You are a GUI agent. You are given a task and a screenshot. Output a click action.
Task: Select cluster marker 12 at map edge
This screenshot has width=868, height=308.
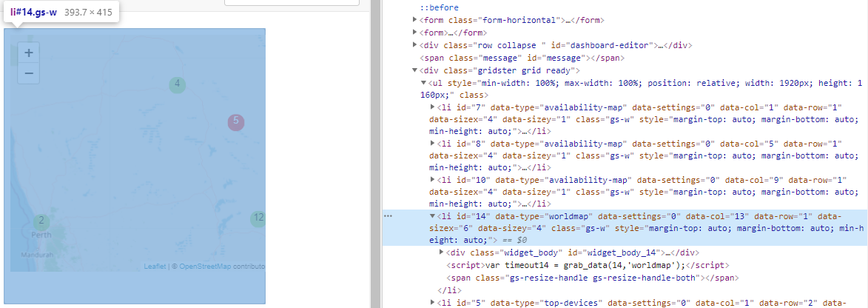(x=258, y=219)
